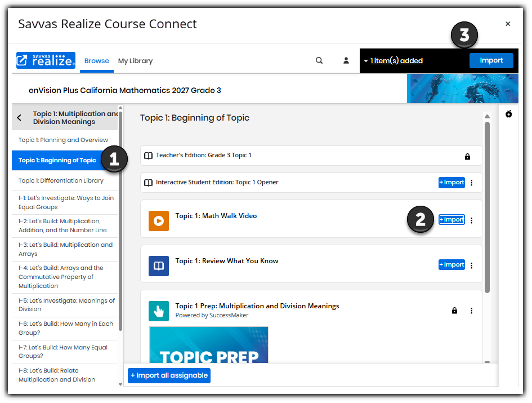Click the sidebar vertical scrollbar thumb
This screenshot has height=403, width=532.
click(120, 221)
